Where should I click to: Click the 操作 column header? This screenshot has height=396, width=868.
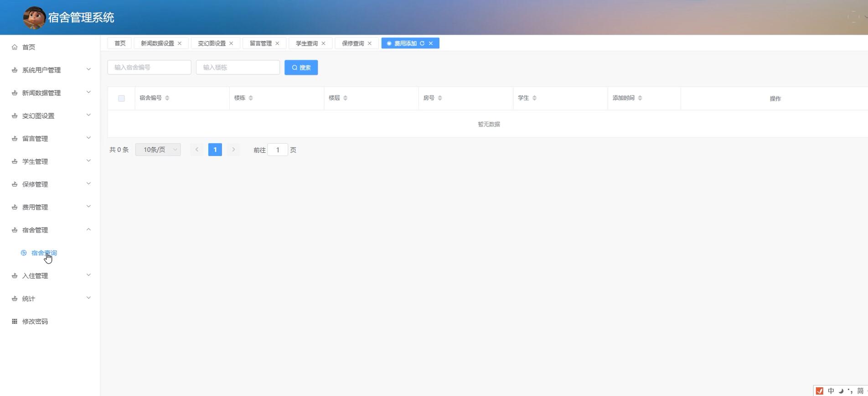775,99
